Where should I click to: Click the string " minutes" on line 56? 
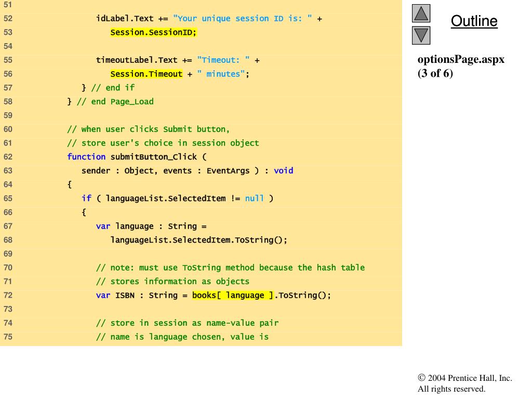click(x=221, y=74)
